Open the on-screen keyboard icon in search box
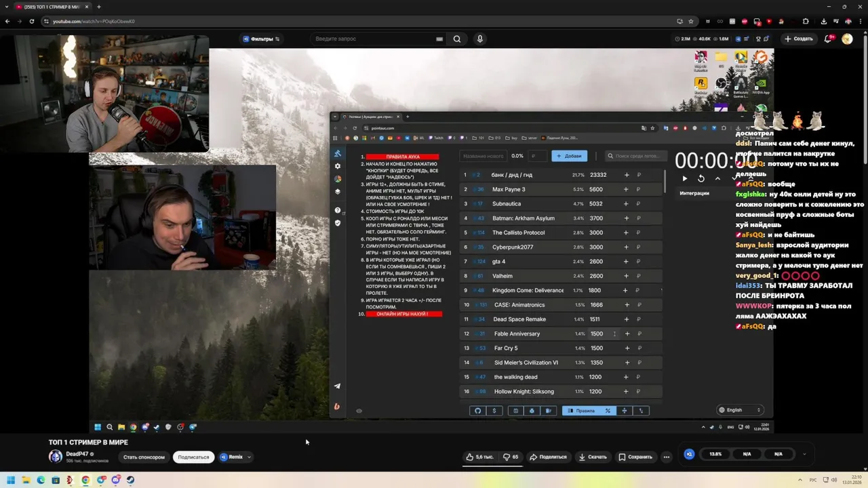Image resolution: width=868 pixels, height=488 pixels. pyautogui.click(x=439, y=39)
